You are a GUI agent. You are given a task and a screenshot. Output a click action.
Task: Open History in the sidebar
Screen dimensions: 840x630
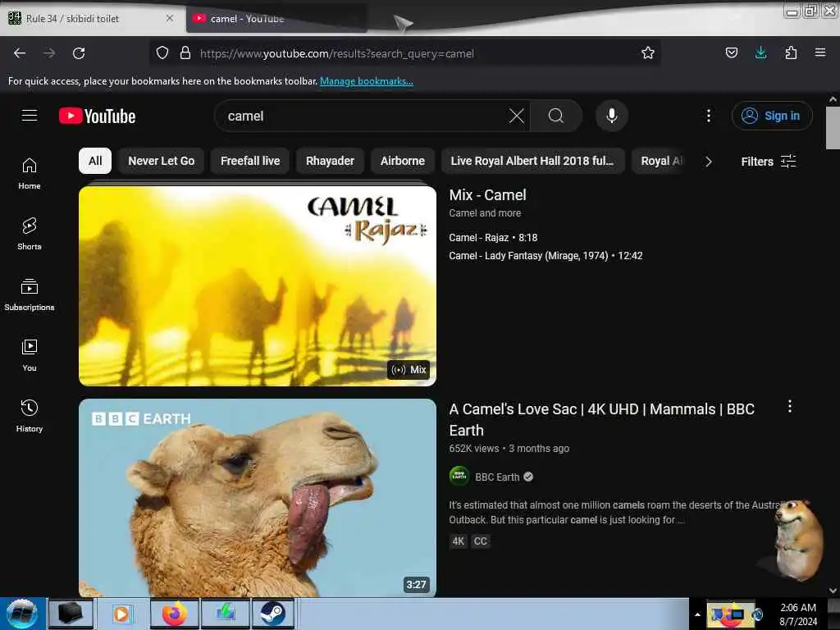coord(30,416)
